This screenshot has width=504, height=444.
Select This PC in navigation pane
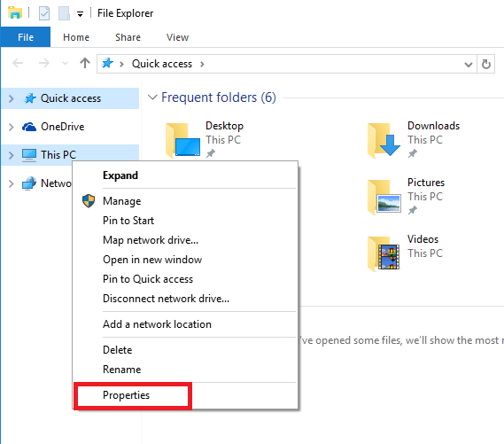[x=58, y=155]
